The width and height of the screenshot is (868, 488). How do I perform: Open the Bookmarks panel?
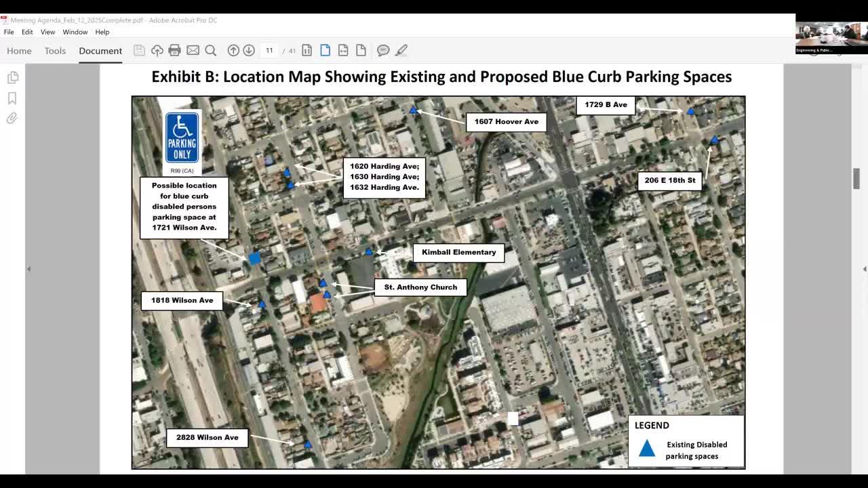pyautogui.click(x=13, y=98)
